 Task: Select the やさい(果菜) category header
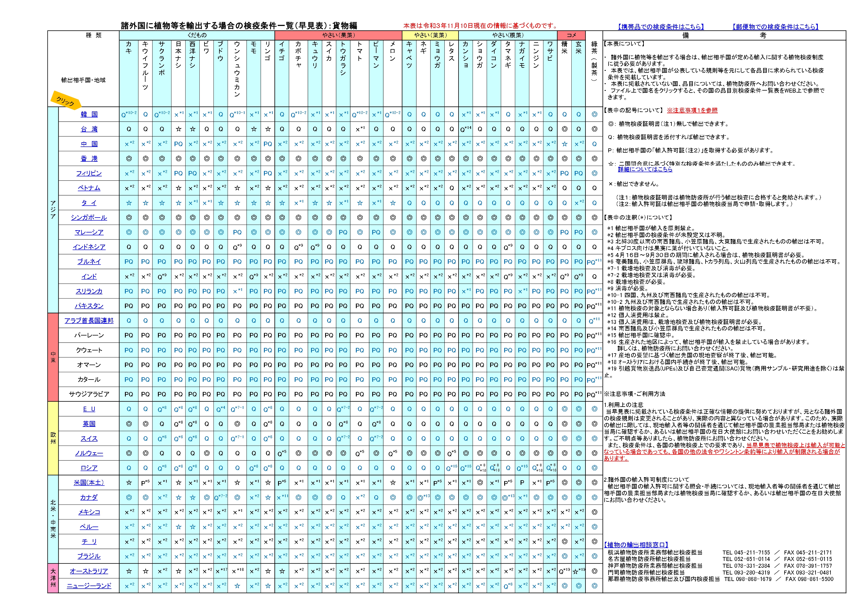[x=338, y=35]
